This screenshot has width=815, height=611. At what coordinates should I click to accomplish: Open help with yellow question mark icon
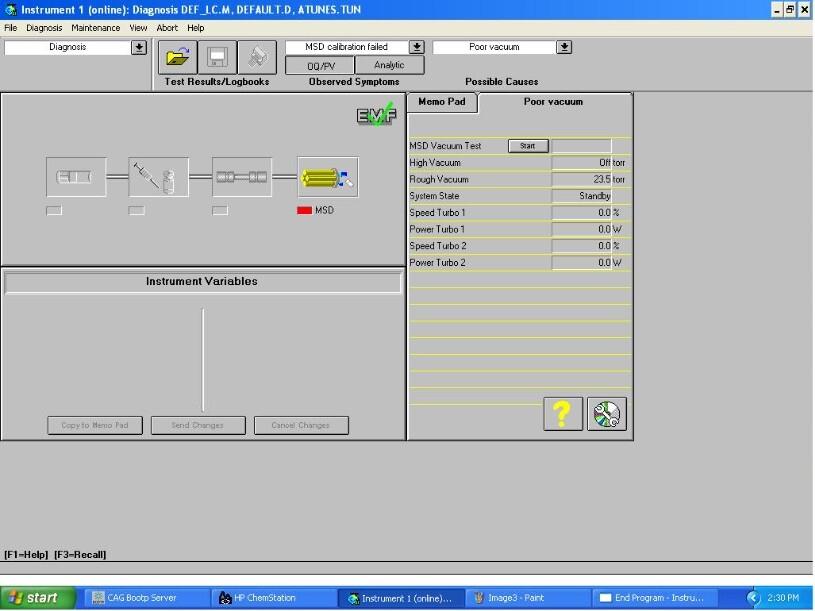pyautogui.click(x=563, y=413)
